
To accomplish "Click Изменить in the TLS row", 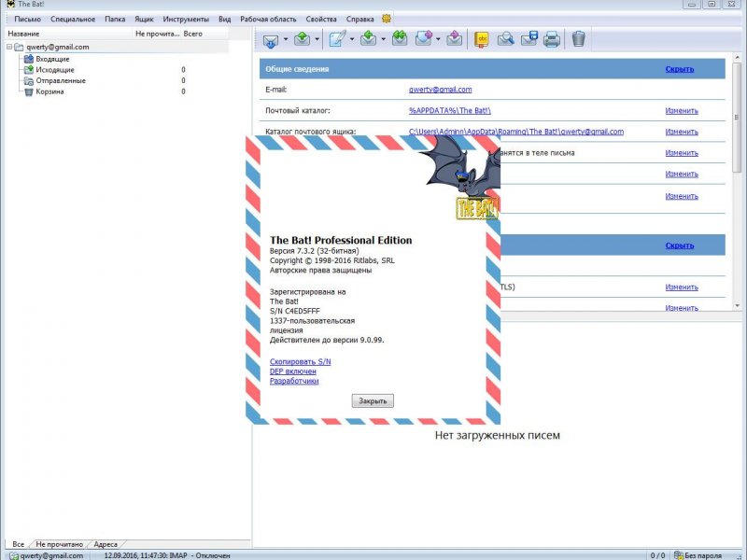I will (x=682, y=287).
